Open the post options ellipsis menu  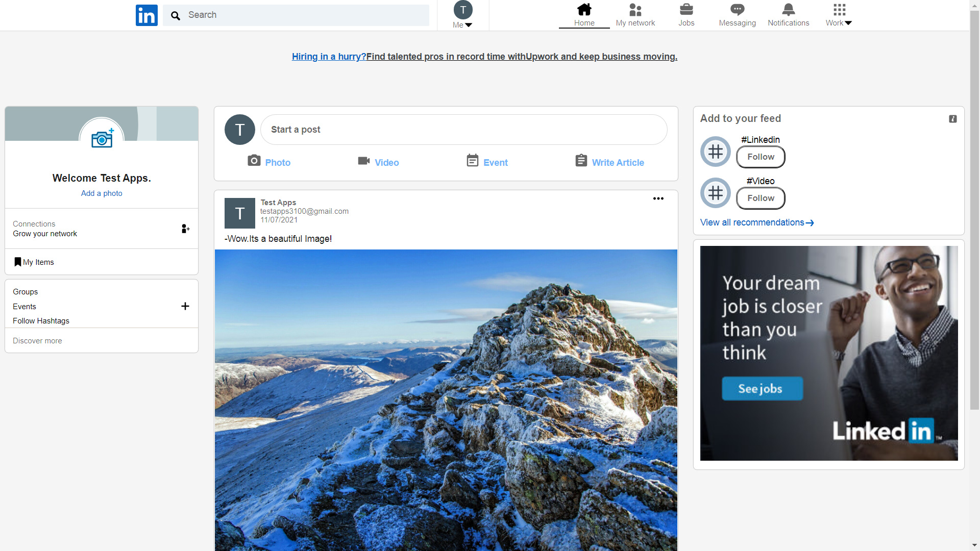(658, 198)
